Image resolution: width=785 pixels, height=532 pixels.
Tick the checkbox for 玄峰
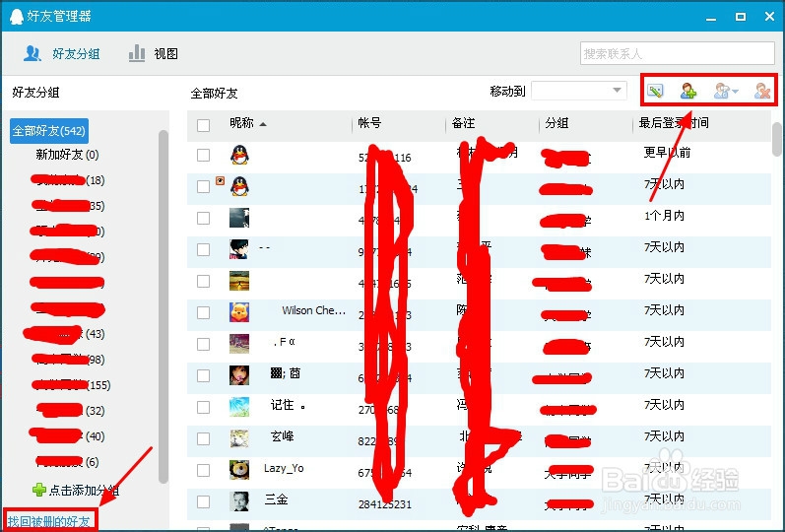click(x=203, y=439)
